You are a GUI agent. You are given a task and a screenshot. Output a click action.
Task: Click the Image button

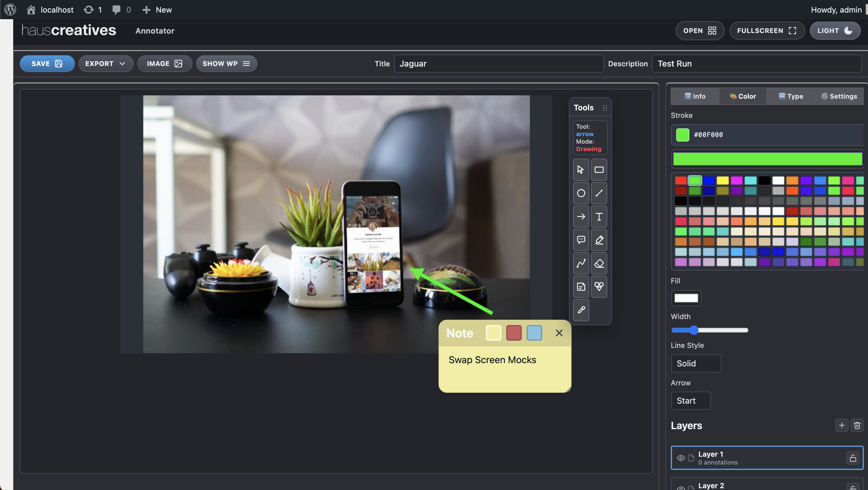pyautogui.click(x=165, y=63)
